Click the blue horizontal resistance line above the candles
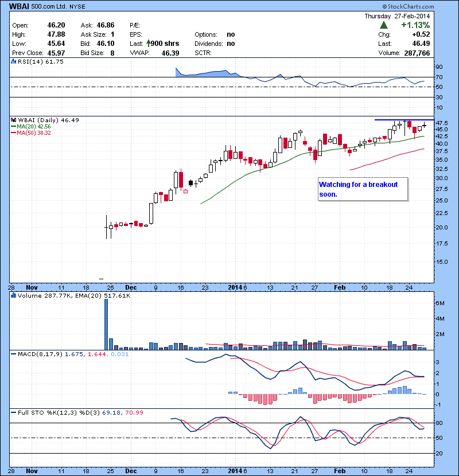This screenshot has height=476, width=459. (x=404, y=120)
